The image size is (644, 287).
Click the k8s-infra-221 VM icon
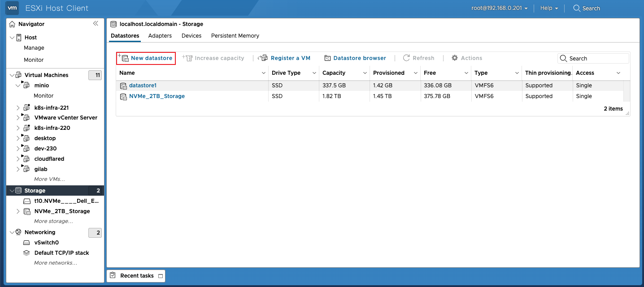pos(26,107)
